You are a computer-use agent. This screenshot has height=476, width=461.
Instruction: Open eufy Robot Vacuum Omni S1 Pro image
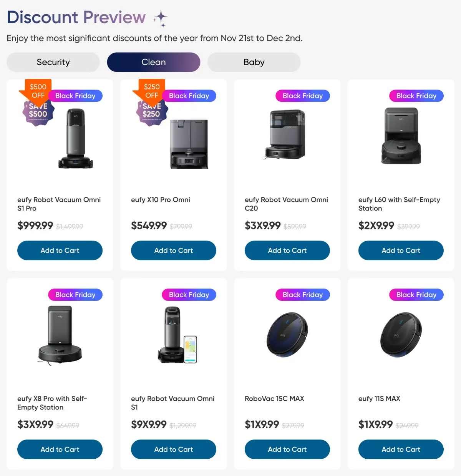(76, 139)
